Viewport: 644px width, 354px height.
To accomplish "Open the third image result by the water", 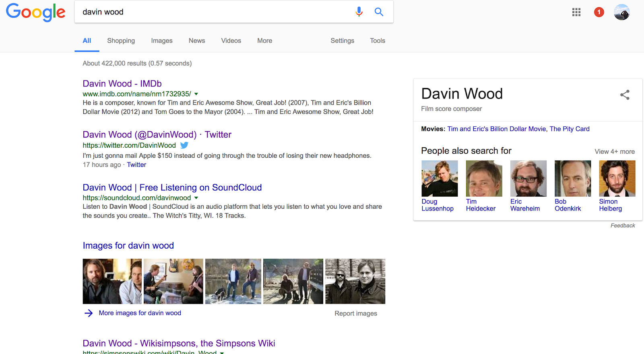I will (233, 281).
